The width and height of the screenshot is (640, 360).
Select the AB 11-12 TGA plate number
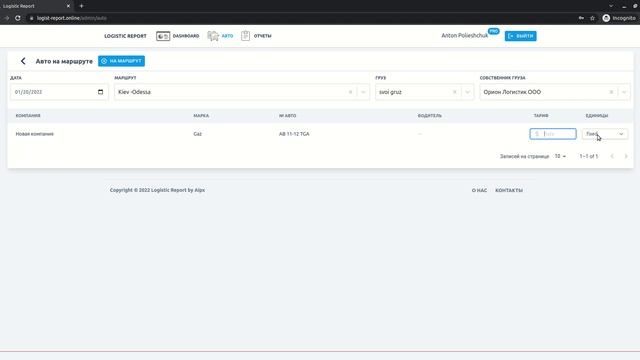click(294, 134)
